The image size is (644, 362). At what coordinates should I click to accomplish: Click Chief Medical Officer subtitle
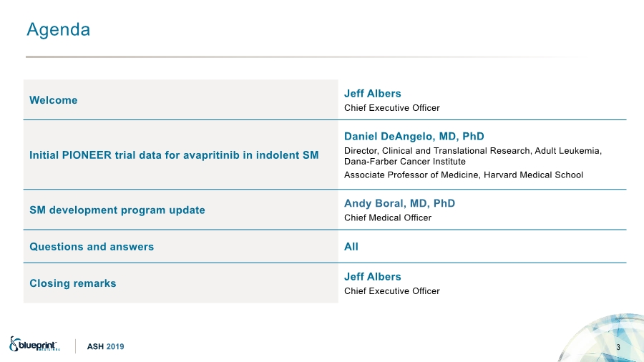click(388, 217)
